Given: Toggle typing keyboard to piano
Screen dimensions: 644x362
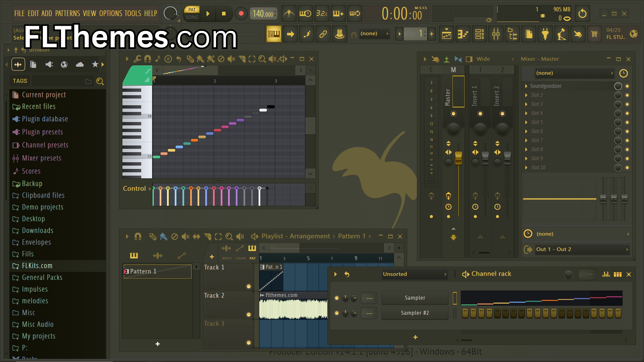Looking at the screenshot, I should pyautogui.click(x=274, y=34).
